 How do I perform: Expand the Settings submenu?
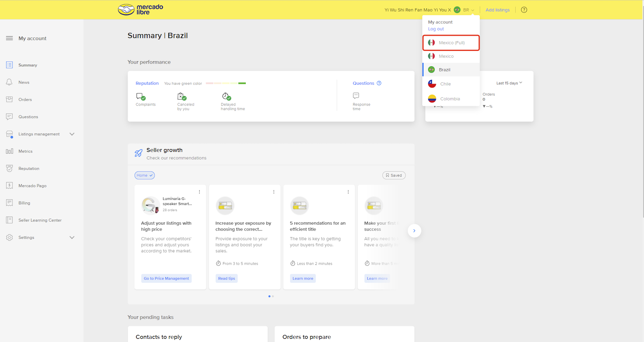[72, 238]
